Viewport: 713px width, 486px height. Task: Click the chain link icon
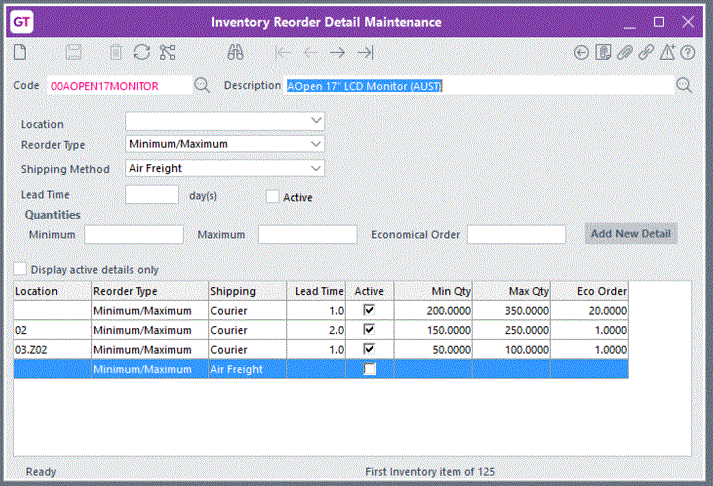[x=646, y=53]
